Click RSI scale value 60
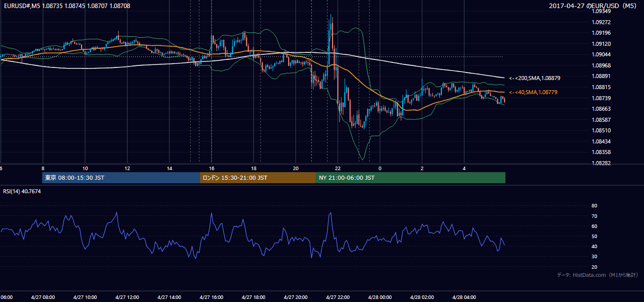 pyautogui.click(x=595, y=226)
